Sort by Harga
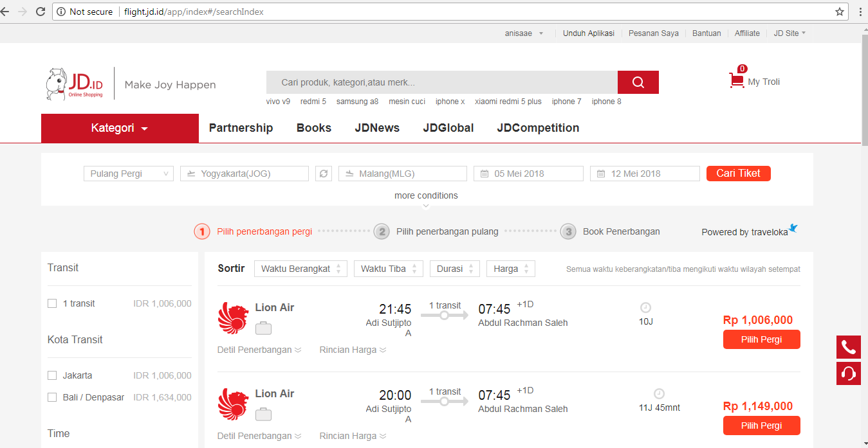Screen dimensions: 868x448 click(511, 269)
